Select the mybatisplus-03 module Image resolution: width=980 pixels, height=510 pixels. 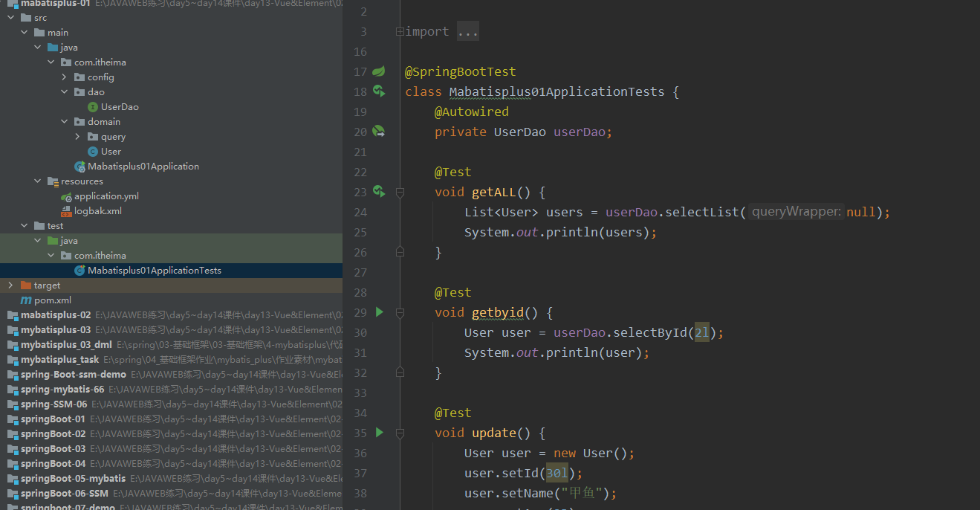pyautogui.click(x=56, y=330)
